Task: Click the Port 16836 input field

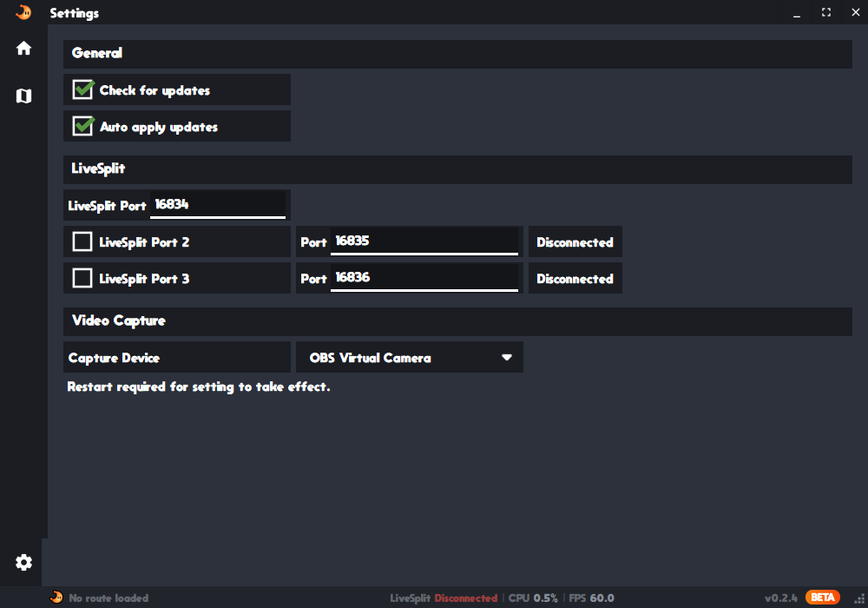Action: point(424,277)
